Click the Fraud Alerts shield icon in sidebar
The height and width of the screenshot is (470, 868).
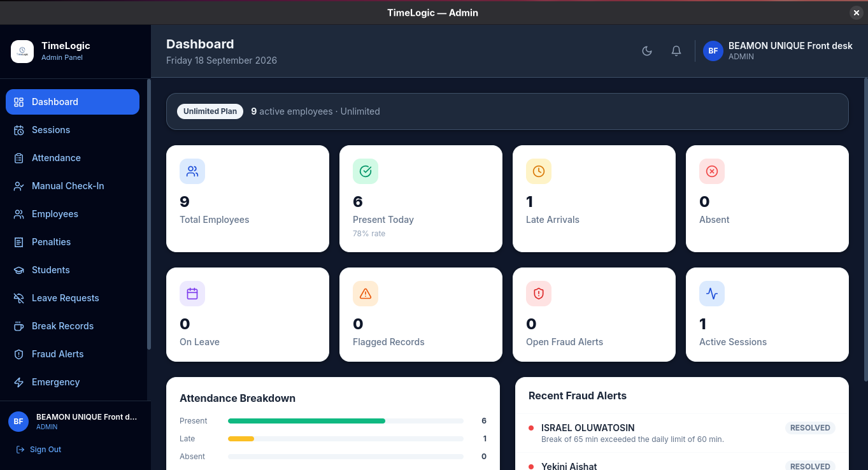click(x=18, y=354)
